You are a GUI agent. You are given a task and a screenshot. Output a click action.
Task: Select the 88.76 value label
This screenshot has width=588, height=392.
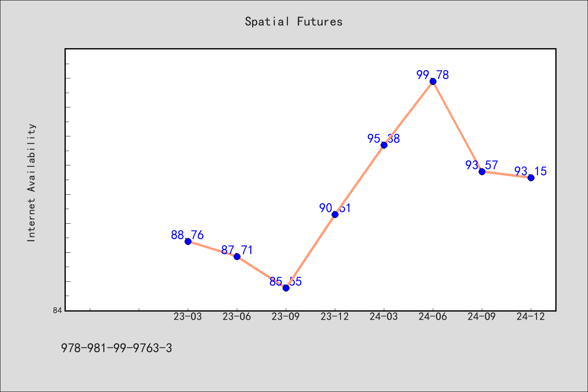click(187, 235)
